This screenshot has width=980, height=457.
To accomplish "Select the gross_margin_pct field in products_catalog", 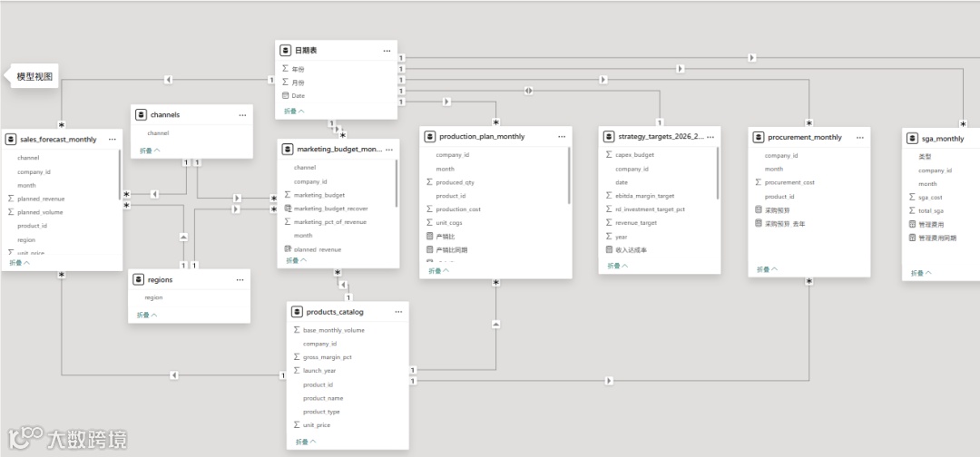I will pos(327,357).
